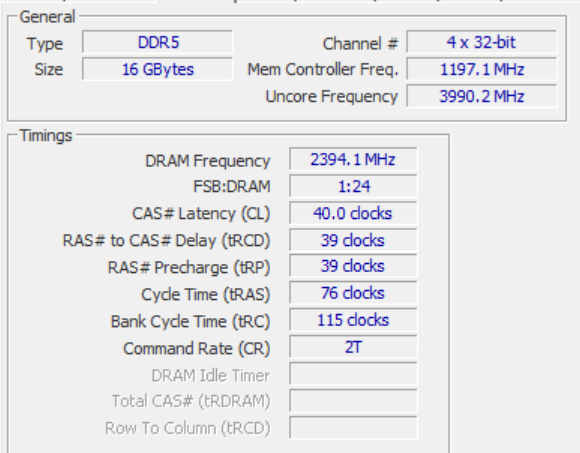Click the DRAM Frequency label
Viewport: 580px width, 453px height.
tap(208, 161)
